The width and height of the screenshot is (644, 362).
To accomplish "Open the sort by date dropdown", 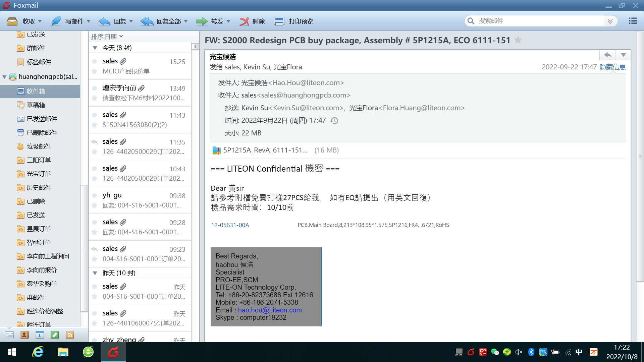I will 107,37.
